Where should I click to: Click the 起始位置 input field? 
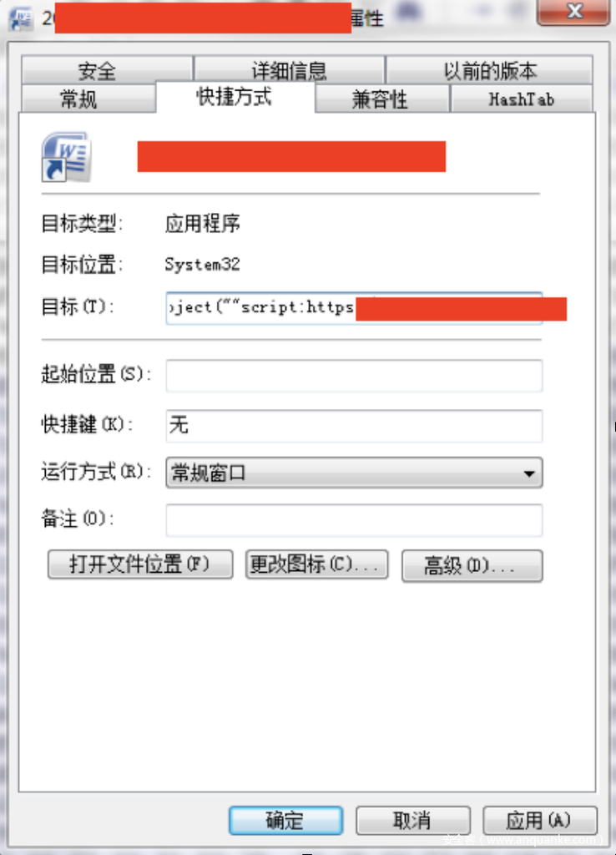point(354,375)
